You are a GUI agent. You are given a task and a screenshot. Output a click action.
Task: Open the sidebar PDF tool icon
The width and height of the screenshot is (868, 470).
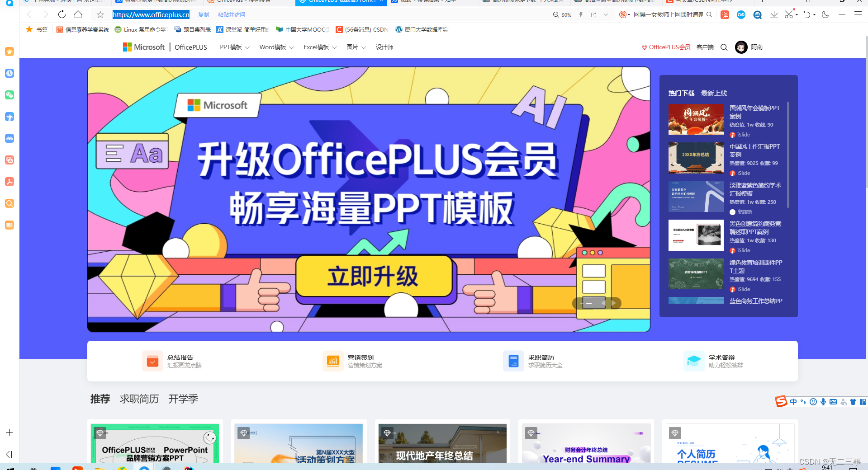pos(9,182)
